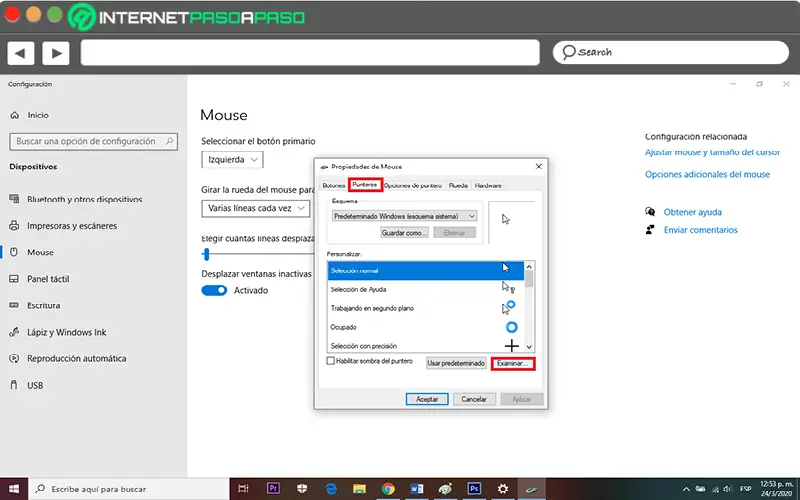Click the browser address bar field
Screen dimensions: 800x500
tap(310, 53)
